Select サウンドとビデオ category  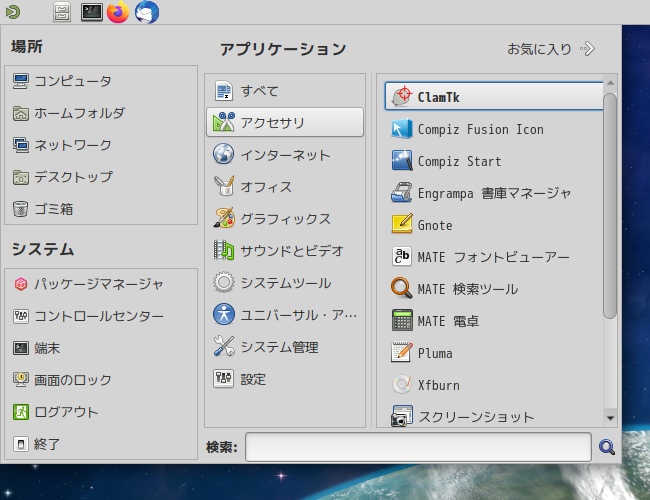(x=285, y=250)
